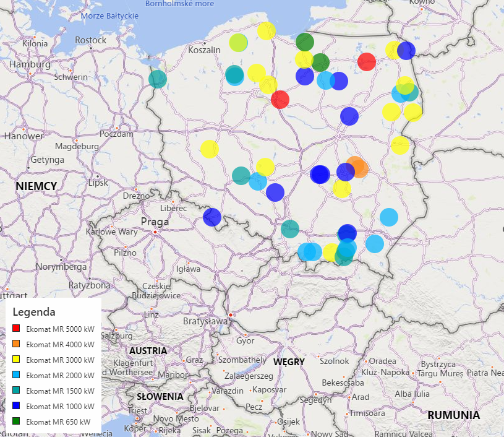
Task: Select the isolated yellow marker above Drezno
Action: [x=209, y=149]
